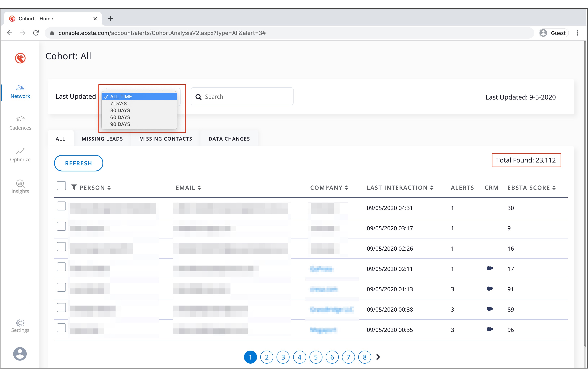Switch to the Data Changes tab
The image size is (588, 377).
[229, 139]
